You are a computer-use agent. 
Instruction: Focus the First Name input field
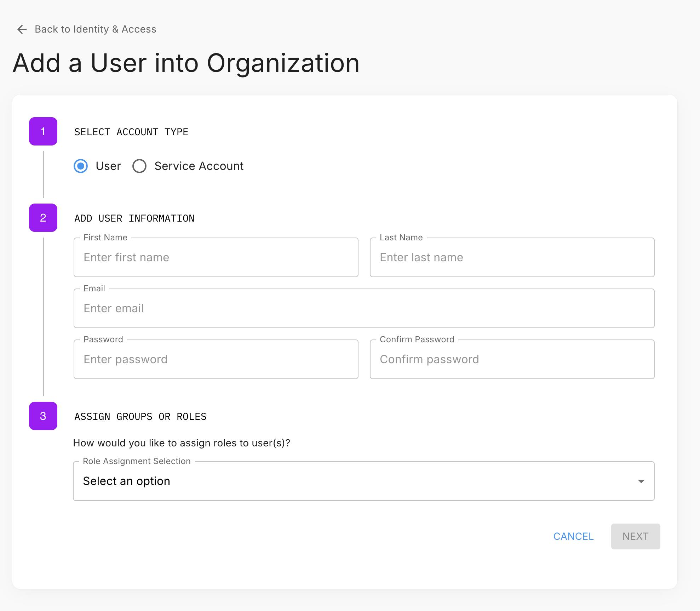(x=216, y=257)
